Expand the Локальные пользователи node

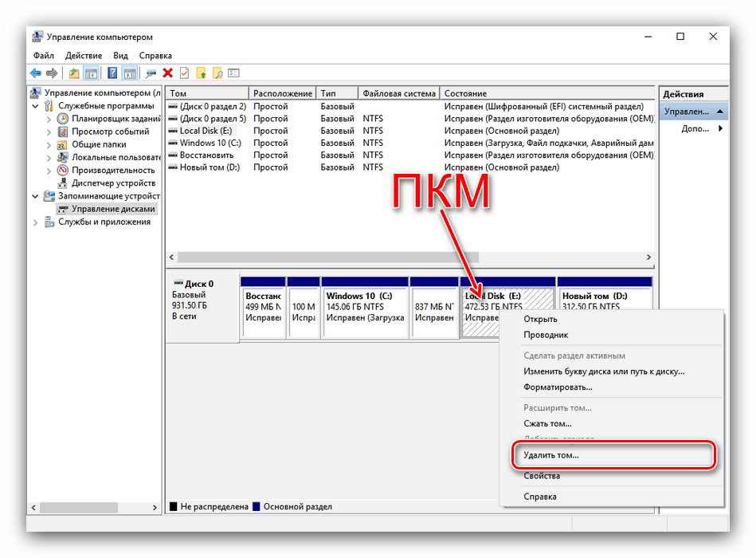pyautogui.click(x=49, y=157)
